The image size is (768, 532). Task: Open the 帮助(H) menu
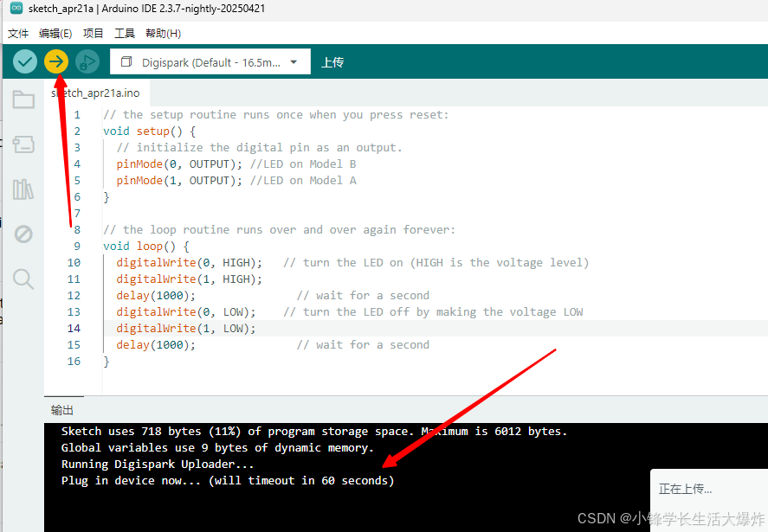click(x=163, y=33)
